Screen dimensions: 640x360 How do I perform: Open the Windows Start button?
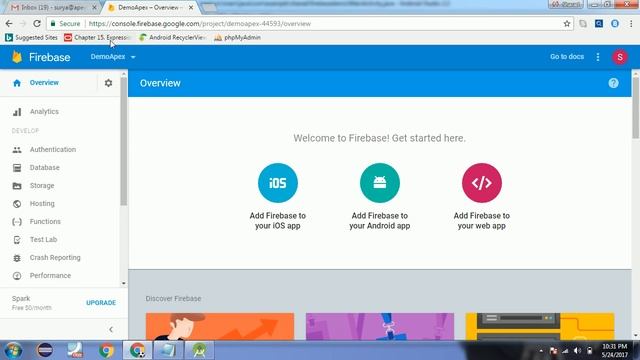(13, 350)
